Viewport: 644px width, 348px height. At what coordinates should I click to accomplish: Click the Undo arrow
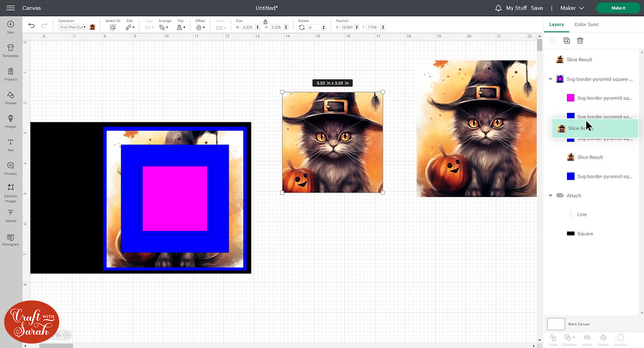(31, 26)
